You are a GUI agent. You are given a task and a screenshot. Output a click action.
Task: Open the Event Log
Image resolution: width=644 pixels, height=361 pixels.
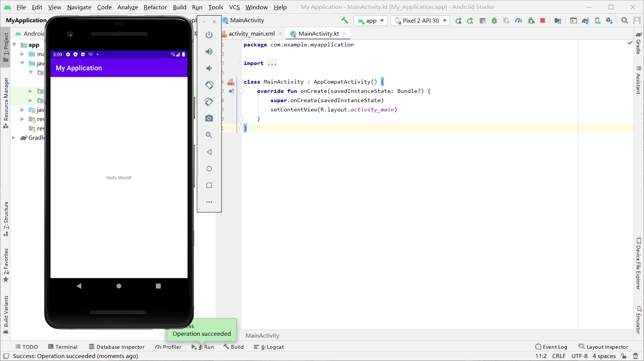click(551, 347)
